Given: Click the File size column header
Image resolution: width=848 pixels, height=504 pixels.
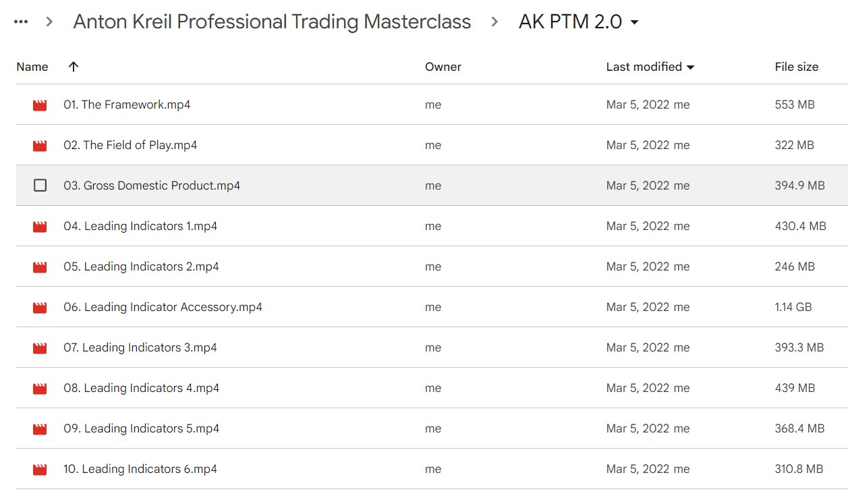Looking at the screenshot, I should tap(796, 67).
